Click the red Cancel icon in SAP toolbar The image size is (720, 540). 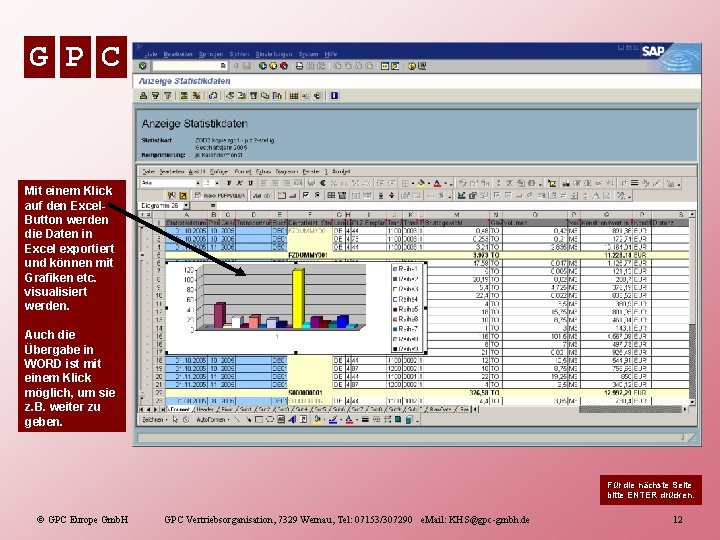284,66
